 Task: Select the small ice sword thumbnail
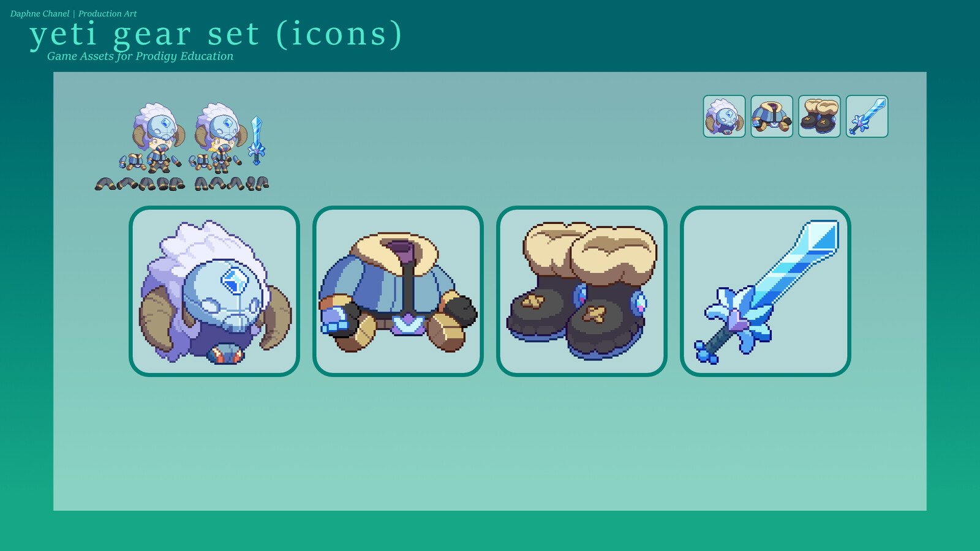click(x=867, y=116)
